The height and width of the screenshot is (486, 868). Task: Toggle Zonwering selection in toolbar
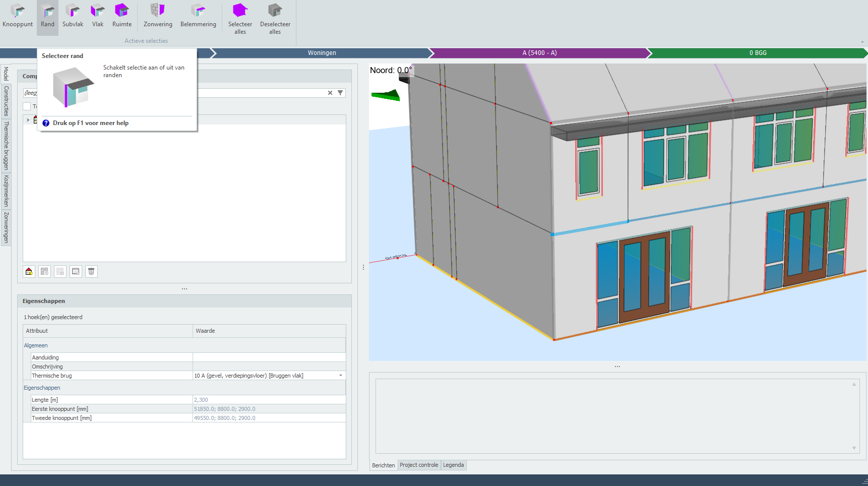(158, 16)
